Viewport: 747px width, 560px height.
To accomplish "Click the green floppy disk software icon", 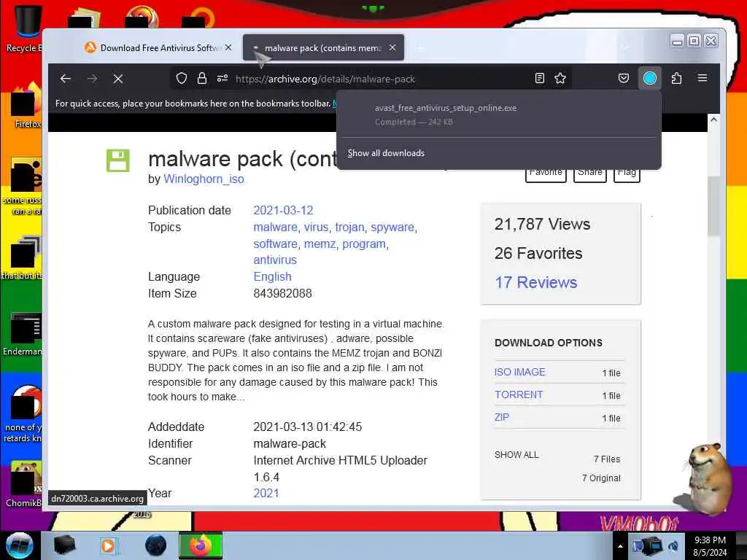I will [117, 160].
